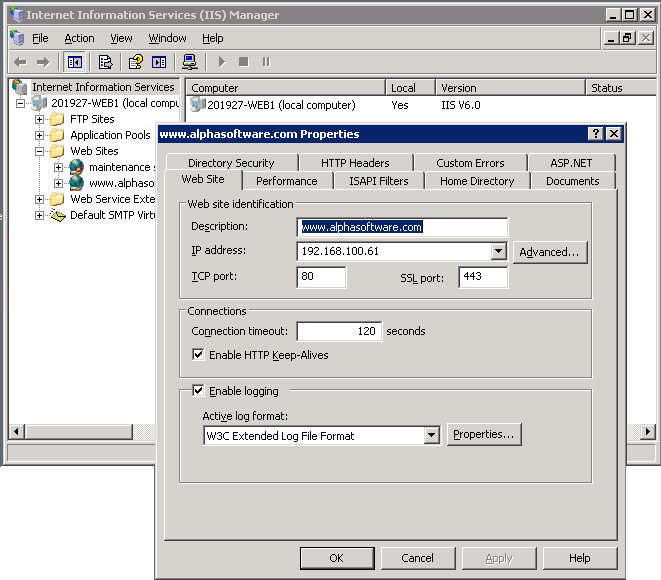Open the IP address dropdown

498,251
